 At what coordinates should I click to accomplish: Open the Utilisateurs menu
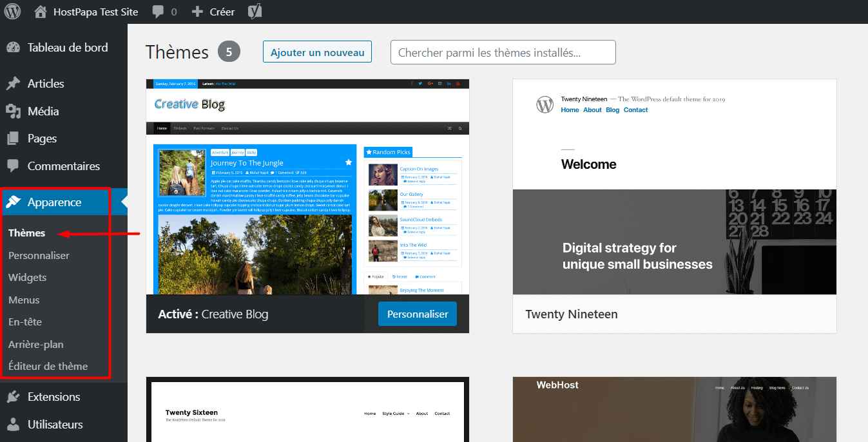pos(55,425)
